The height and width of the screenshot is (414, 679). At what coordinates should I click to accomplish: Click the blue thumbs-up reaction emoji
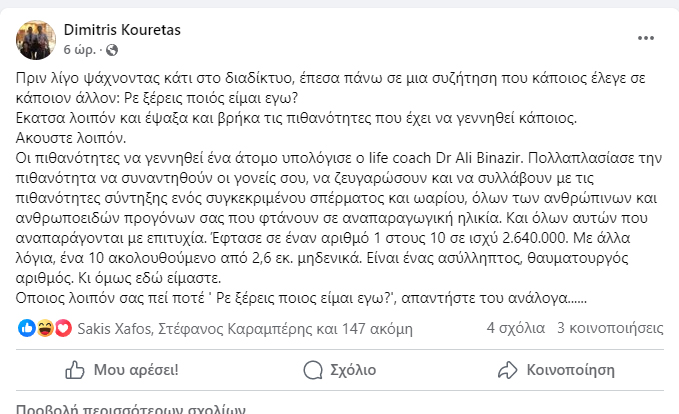pos(26,328)
